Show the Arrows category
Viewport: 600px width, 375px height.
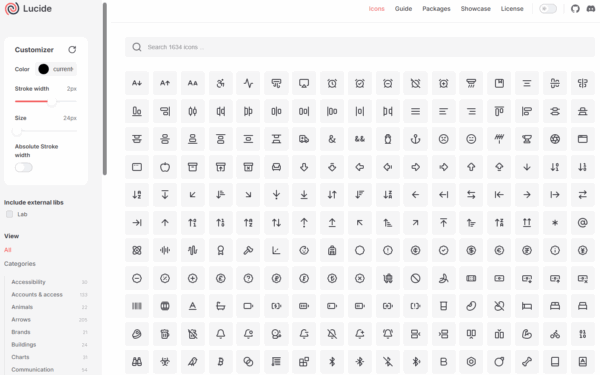pyautogui.click(x=21, y=320)
